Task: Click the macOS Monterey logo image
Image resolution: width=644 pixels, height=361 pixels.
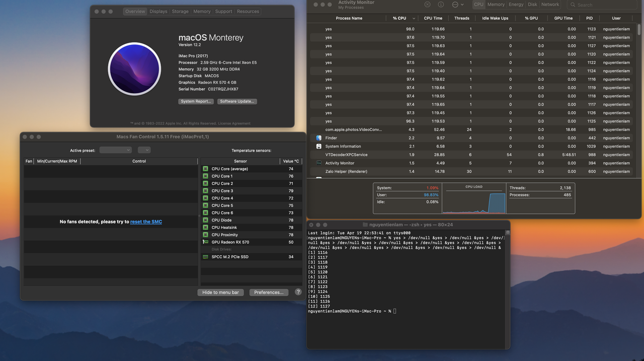Action: click(x=134, y=69)
